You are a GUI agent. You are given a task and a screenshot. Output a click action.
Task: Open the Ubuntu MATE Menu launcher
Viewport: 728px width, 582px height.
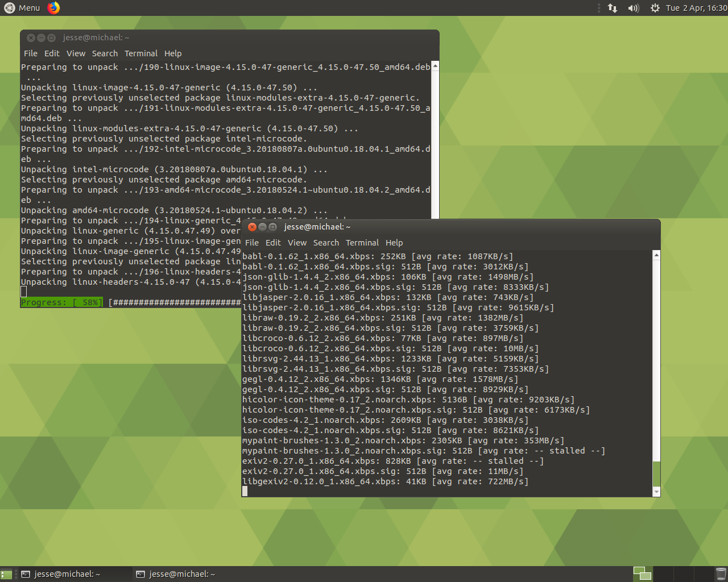point(22,8)
